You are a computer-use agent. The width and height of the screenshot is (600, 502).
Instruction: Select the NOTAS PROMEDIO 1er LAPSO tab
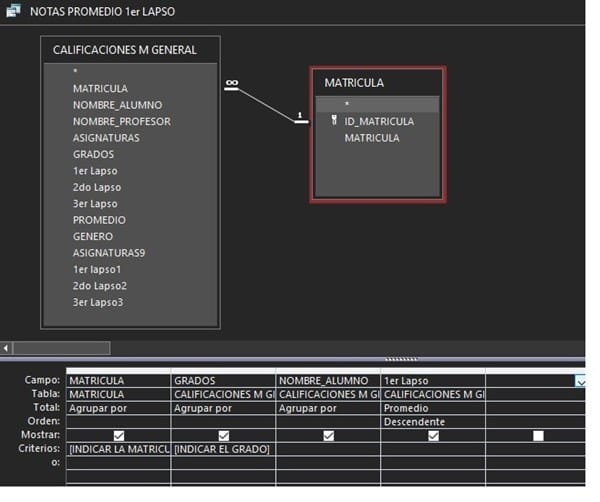103,12
